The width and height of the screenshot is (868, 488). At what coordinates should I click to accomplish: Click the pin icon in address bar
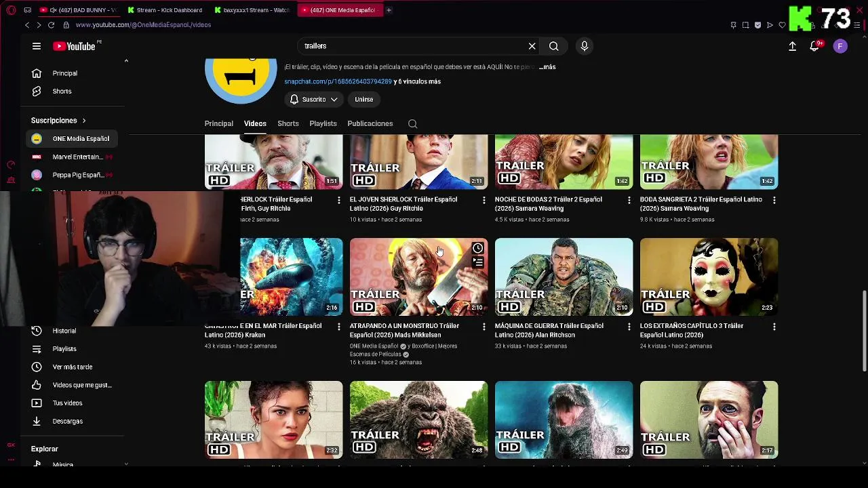coord(733,25)
